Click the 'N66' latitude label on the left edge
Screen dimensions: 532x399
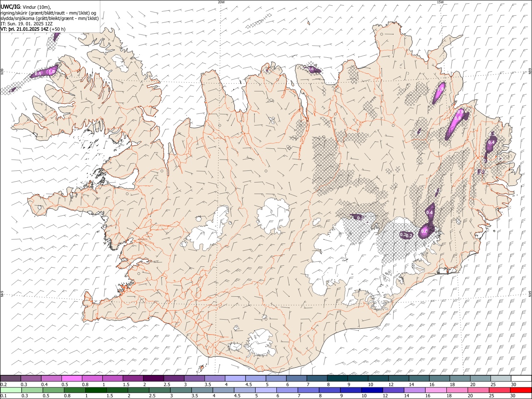(2, 71)
